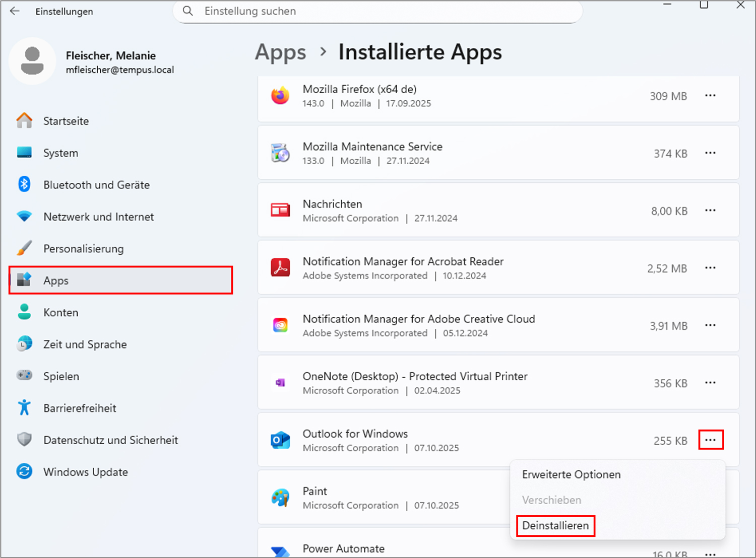The height and width of the screenshot is (558, 756).
Task: Click the Nachrichten app icon
Action: pyautogui.click(x=280, y=211)
